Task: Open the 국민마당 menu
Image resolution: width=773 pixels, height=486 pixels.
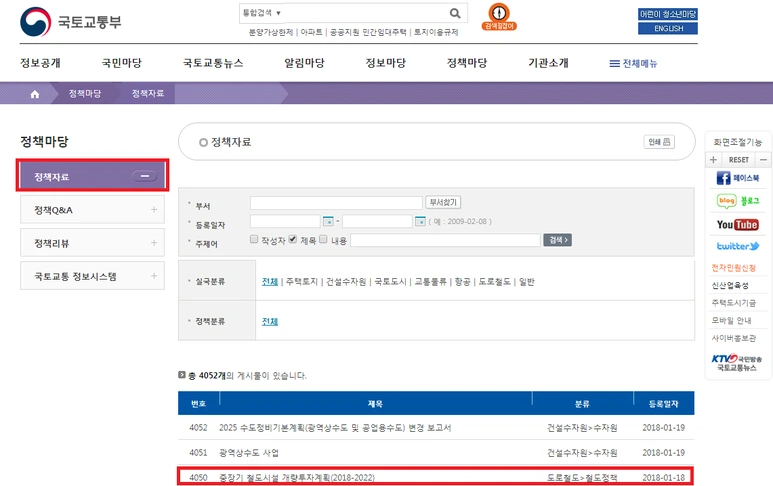Action: point(121,63)
